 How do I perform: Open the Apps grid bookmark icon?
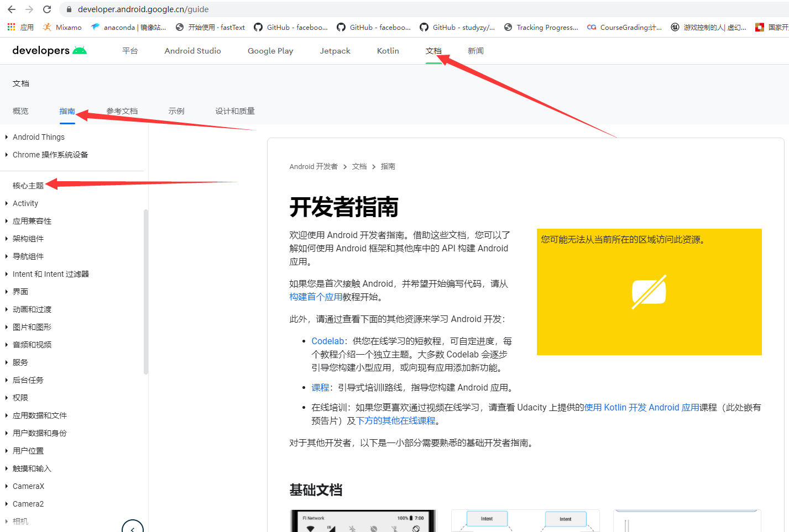tap(11, 27)
